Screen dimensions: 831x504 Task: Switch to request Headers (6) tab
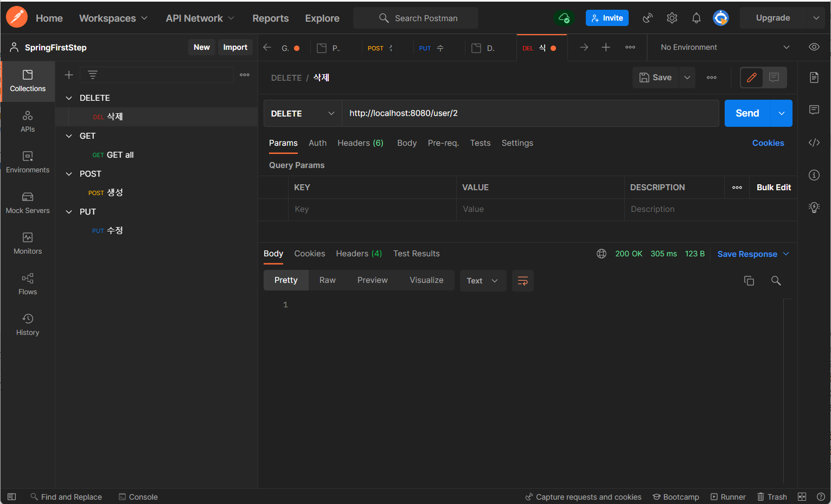360,143
